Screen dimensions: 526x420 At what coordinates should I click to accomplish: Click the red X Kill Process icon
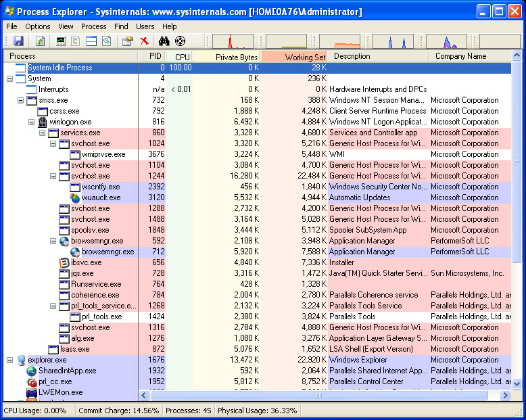click(145, 41)
